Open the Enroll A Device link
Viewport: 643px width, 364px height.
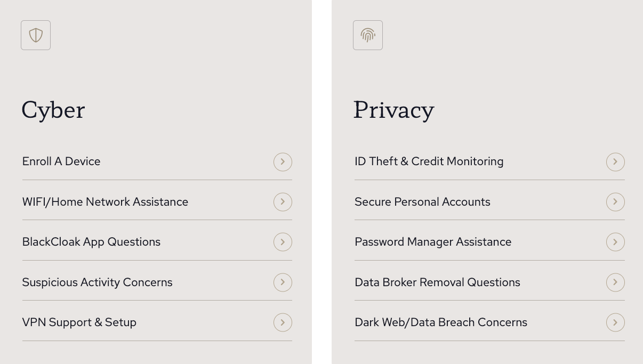[x=61, y=161]
